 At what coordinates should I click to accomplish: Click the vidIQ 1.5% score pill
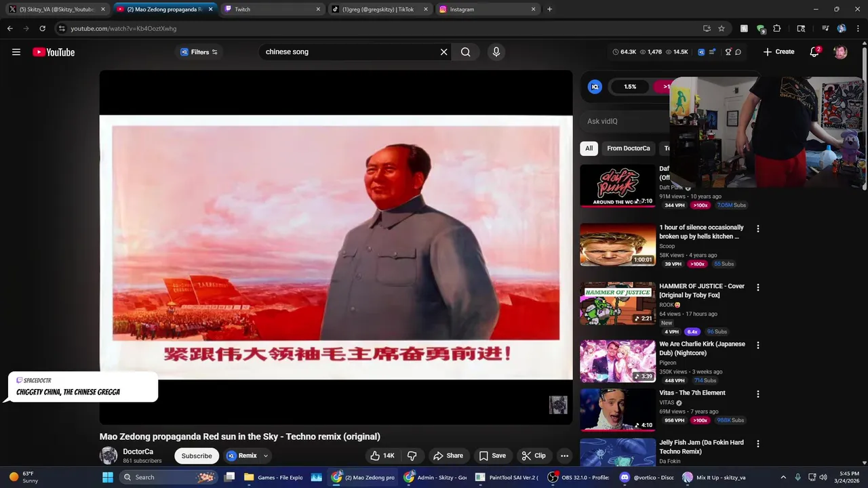point(630,87)
